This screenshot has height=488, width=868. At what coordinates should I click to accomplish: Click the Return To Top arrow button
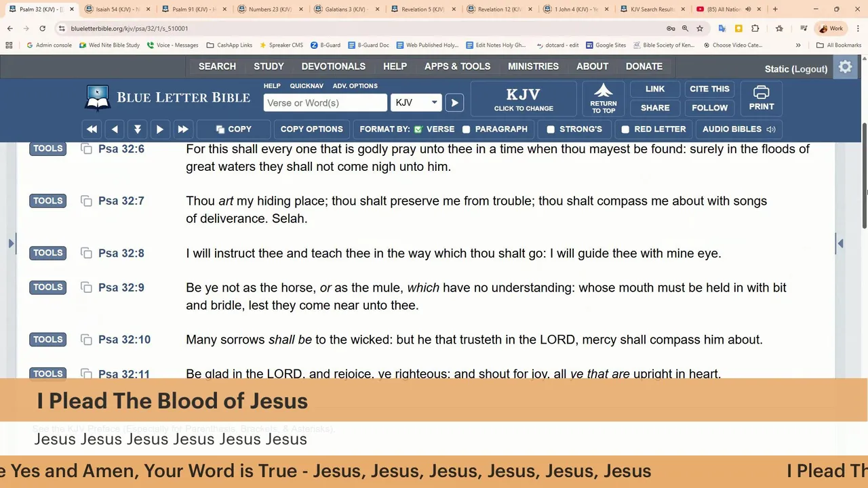point(603,99)
